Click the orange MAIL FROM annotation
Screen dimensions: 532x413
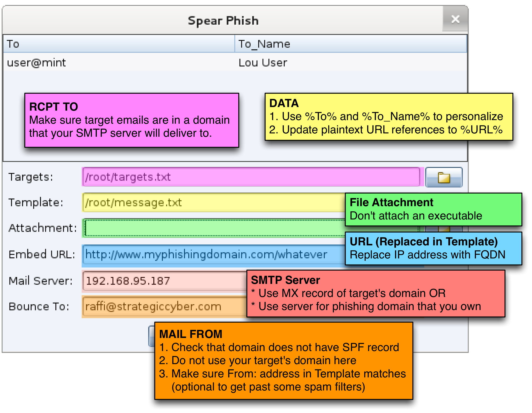pos(283,360)
